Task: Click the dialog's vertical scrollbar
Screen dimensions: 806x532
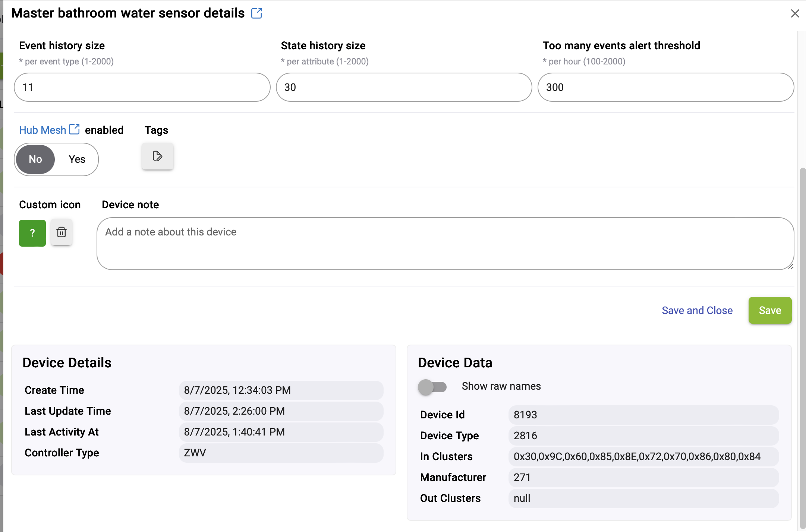Action: point(803,348)
